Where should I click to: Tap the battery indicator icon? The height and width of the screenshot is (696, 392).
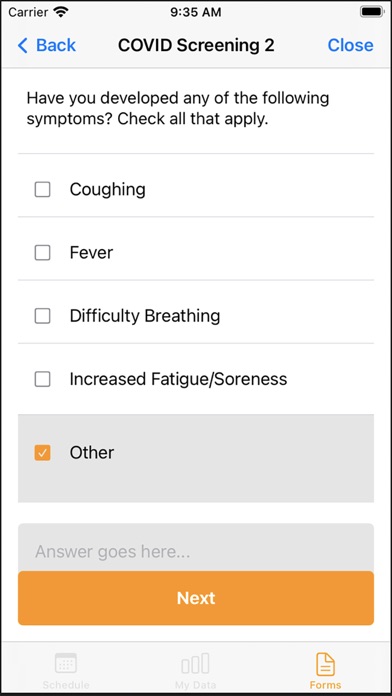coord(372,12)
